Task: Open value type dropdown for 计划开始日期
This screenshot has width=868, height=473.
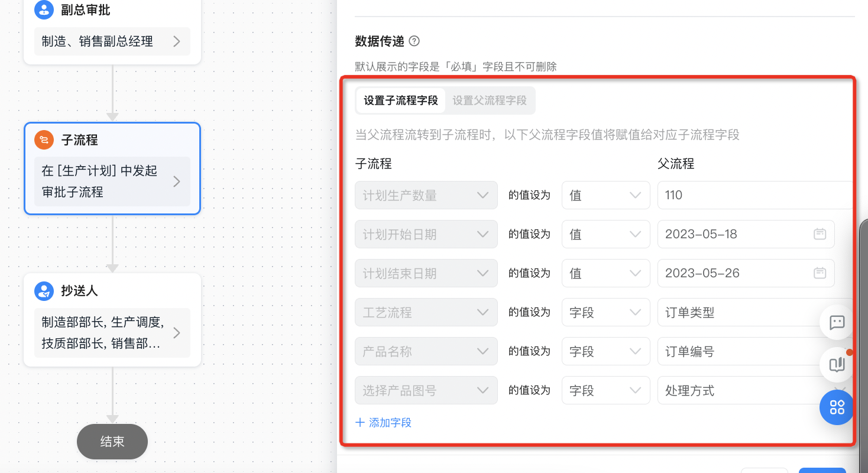Action: click(x=606, y=234)
